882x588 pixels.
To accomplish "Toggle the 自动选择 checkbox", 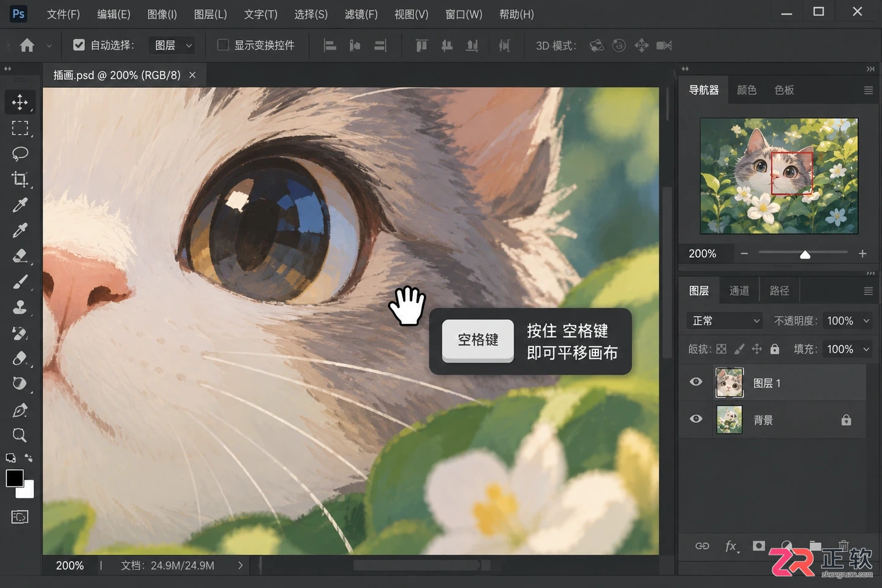I will [x=79, y=45].
